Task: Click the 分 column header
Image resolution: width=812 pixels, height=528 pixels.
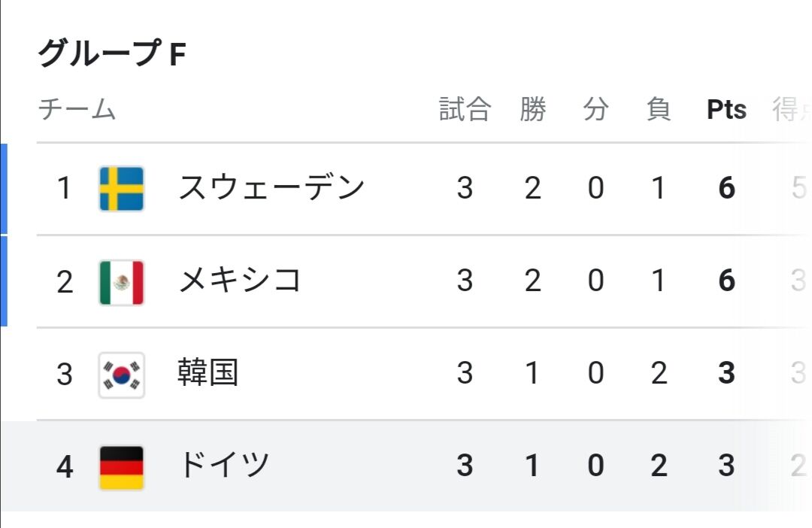Action: pos(595,109)
